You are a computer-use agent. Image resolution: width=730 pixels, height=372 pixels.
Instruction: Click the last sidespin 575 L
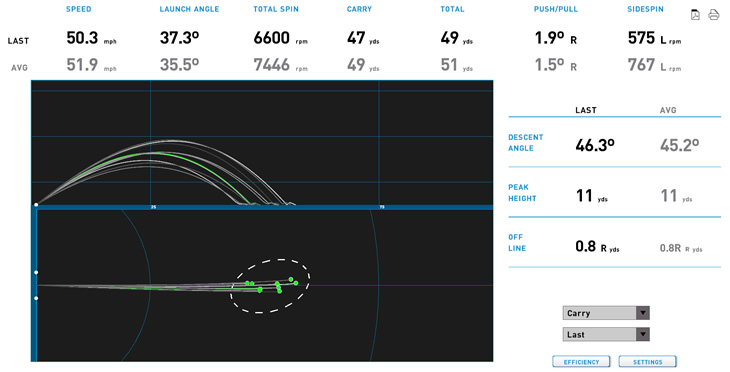[647, 38]
